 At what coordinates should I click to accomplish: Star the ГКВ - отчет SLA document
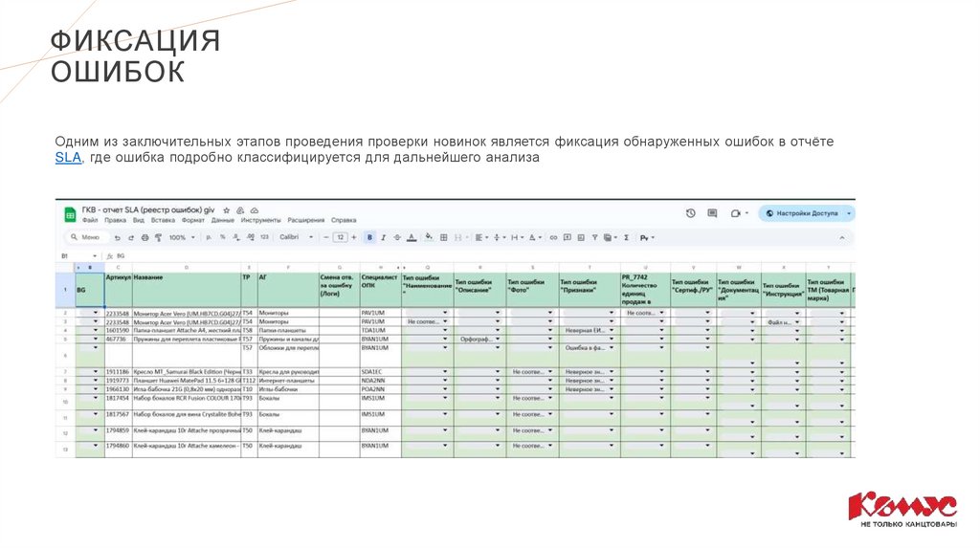pos(227,210)
